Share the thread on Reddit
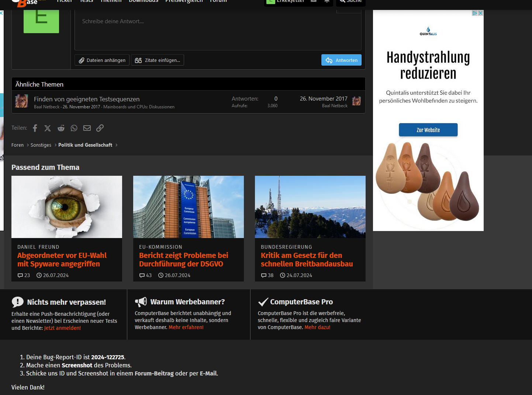The height and width of the screenshot is (395, 532). [x=61, y=128]
